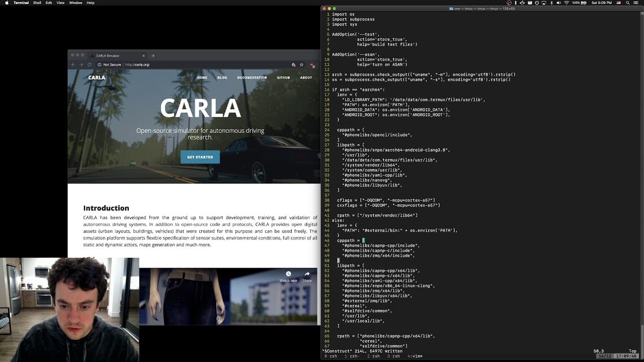Click the 'Introduction' heading on CARLA page
The image size is (644, 362).
[x=106, y=208]
